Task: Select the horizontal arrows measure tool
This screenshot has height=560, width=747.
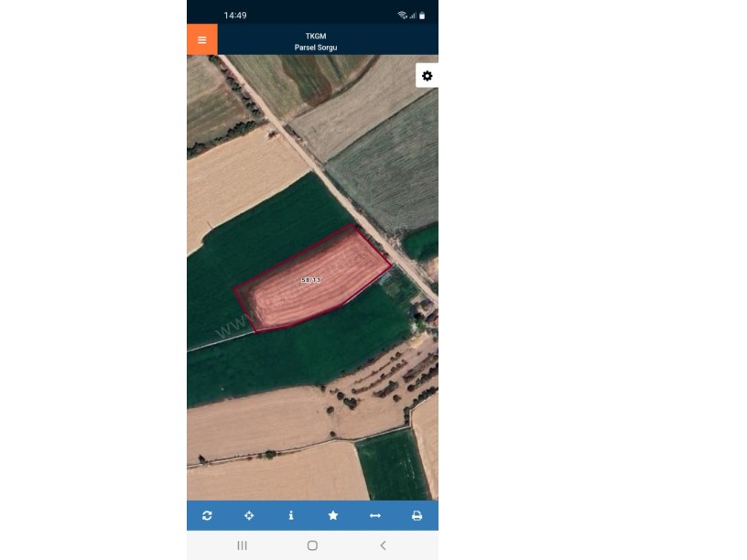Action: 375,515
